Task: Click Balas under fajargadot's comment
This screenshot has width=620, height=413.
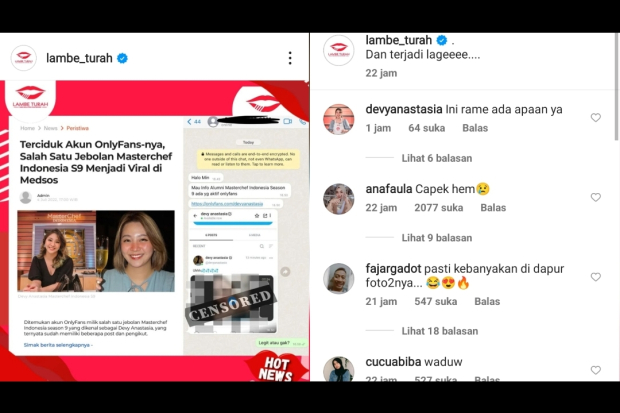Action: pos(487,301)
